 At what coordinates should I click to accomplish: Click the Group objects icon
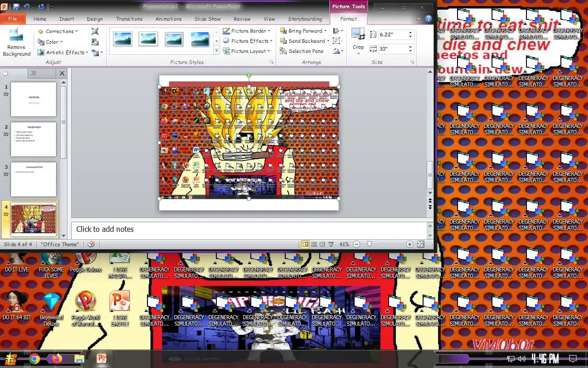pyautogui.click(x=337, y=41)
